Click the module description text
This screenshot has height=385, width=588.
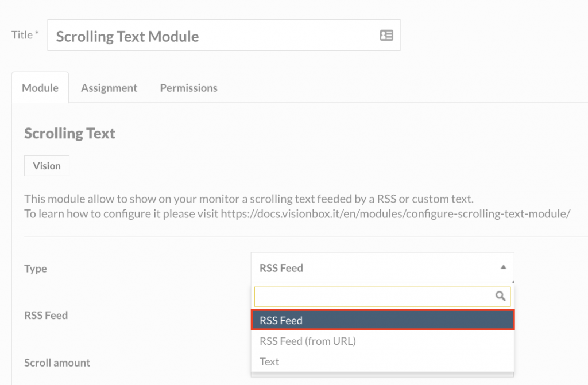pos(297,206)
